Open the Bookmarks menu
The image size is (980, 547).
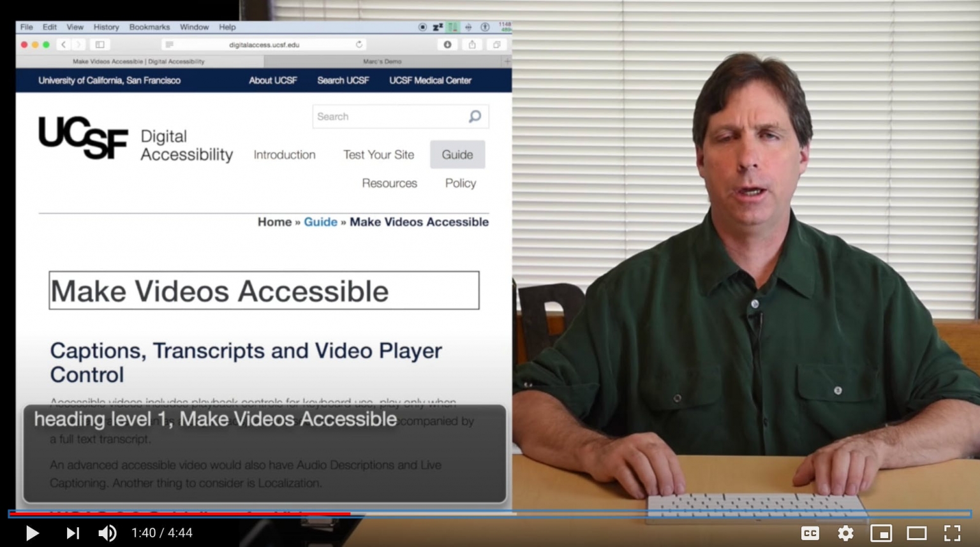[149, 27]
